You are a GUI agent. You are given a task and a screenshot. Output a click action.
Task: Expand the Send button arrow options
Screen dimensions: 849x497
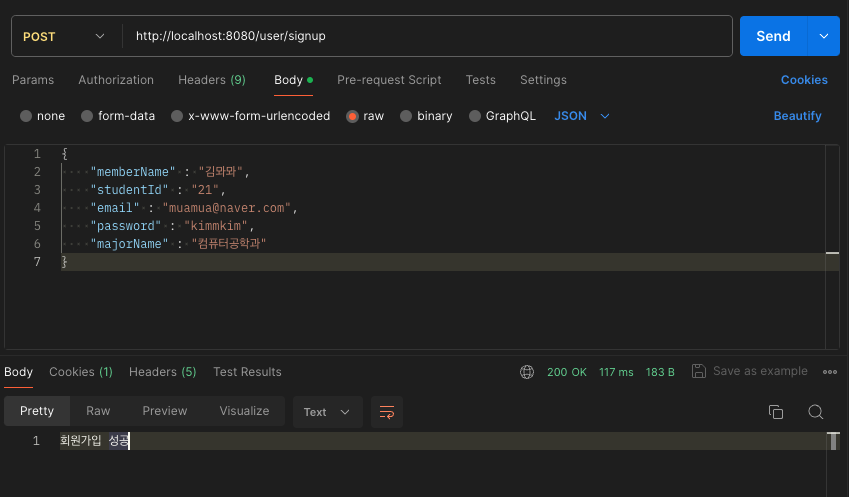[x=824, y=36]
